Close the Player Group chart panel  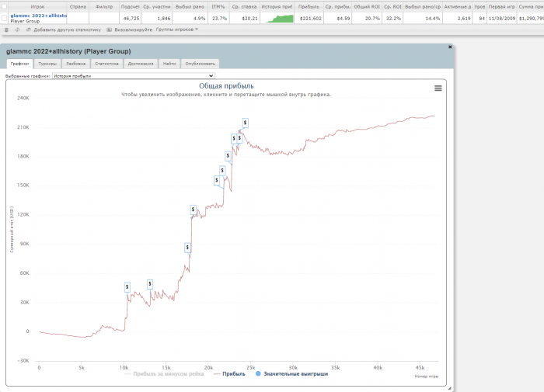tap(450, 47)
